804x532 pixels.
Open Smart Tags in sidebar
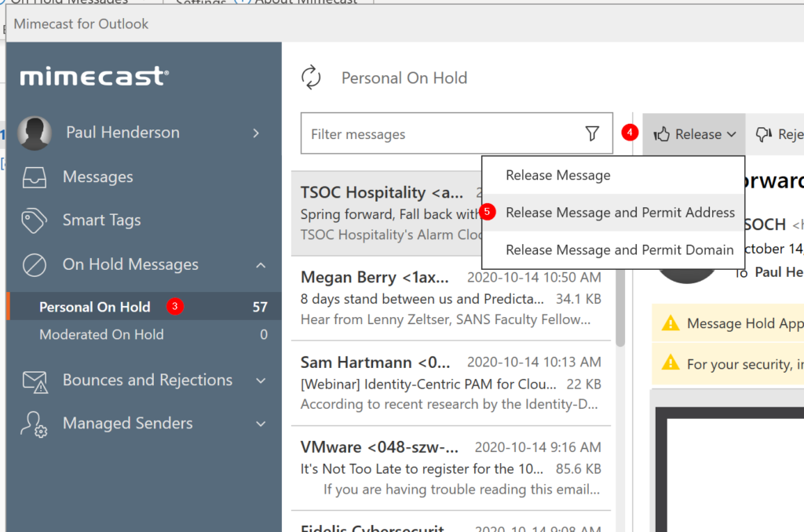coord(101,220)
